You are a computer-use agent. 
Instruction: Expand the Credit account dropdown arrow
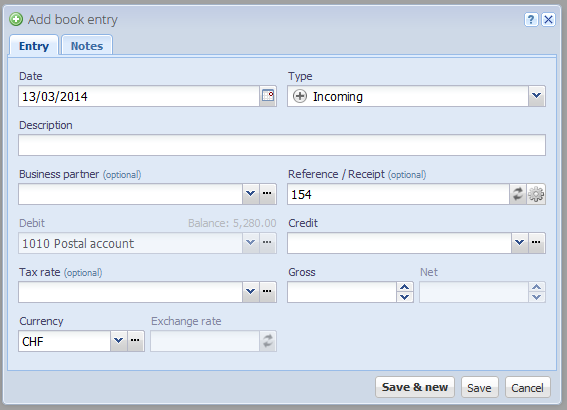pyautogui.click(x=520, y=243)
